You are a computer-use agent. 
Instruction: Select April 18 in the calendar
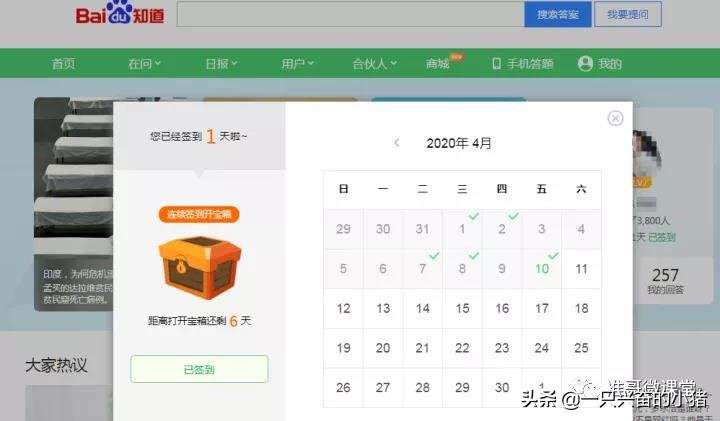pyautogui.click(x=581, y=308)
